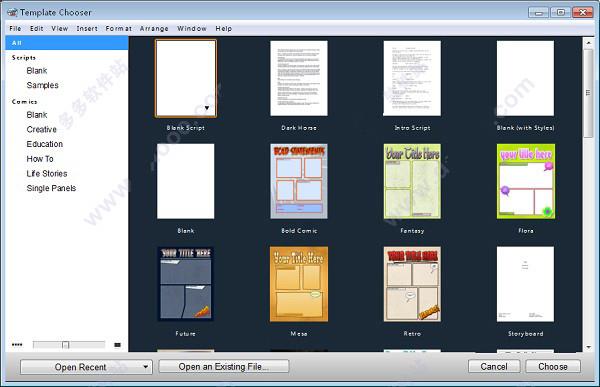Image resolution: width=600 pixels, height=387 pixels.
Task: Pick the Blank (with Styles) template
Action: click(525, 78)
